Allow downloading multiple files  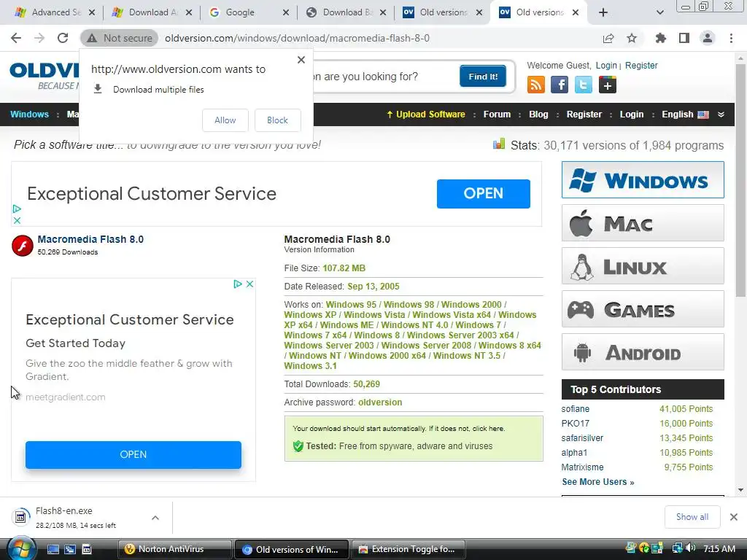pos(225,120)
